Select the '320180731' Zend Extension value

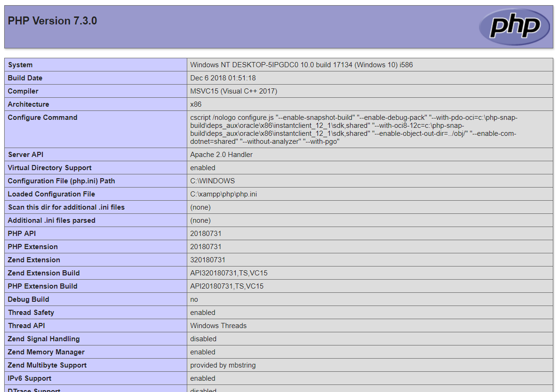[208, 260]
